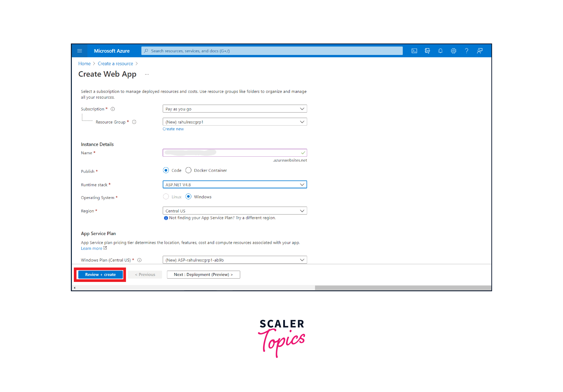Expand the Region dropdown showing Central US

point(235,211)
